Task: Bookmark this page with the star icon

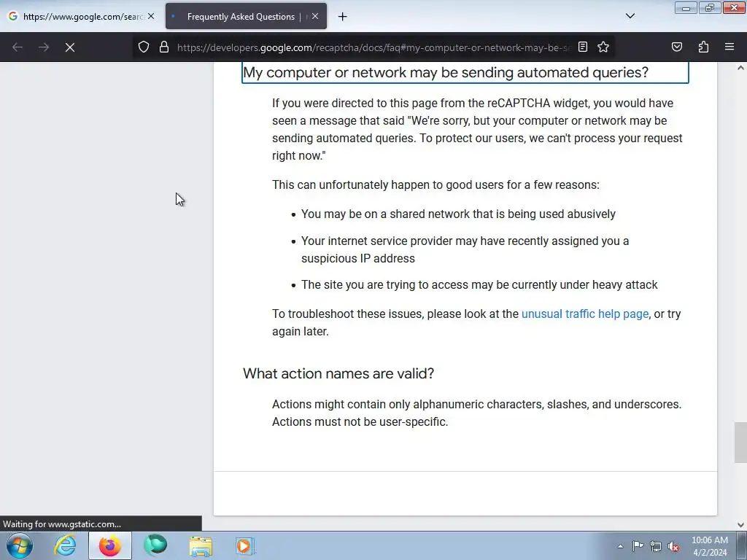Action: point(603,47)
